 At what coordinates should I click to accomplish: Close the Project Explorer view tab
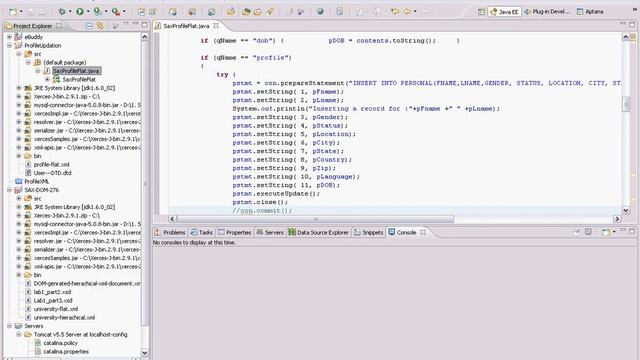(x=59, y=26)
